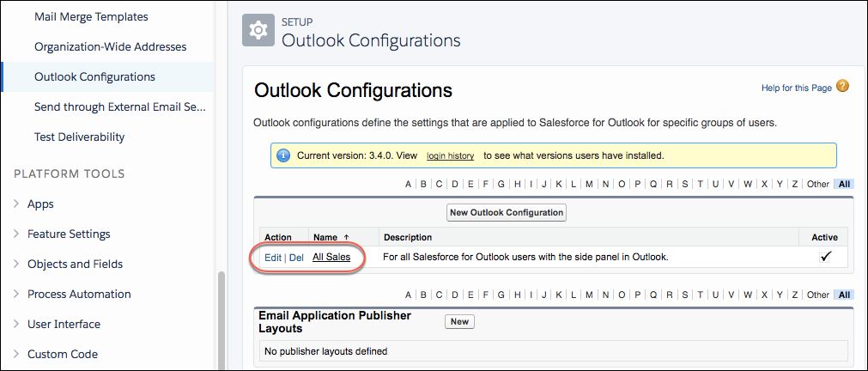The width and height of the screenshot is (868, 371).
Task: Expand Objects and Fields node
Action: click(16, 264)
